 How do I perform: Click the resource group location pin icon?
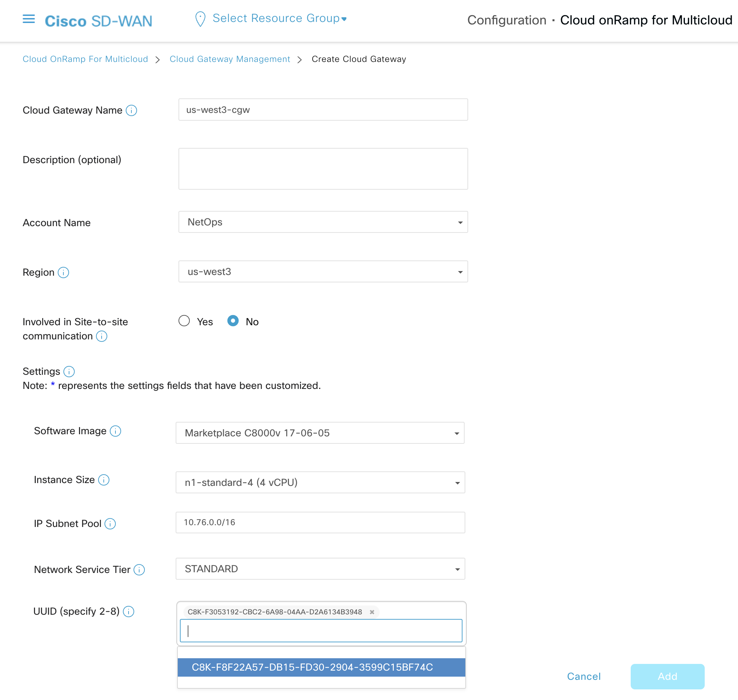200,19
